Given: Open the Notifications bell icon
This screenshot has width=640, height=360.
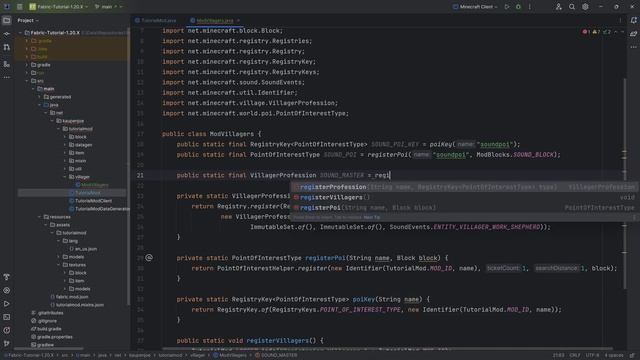Looking at the screenshot, I should 633,20.
